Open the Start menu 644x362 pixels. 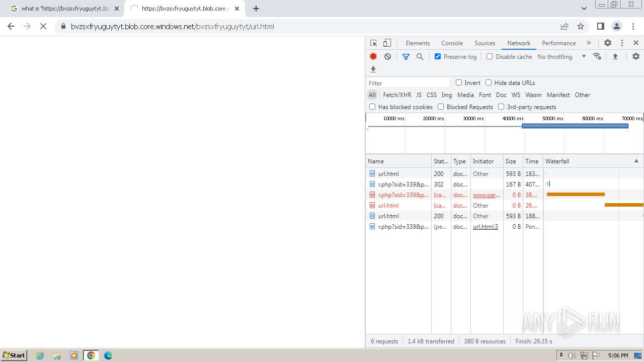point(14,355)
